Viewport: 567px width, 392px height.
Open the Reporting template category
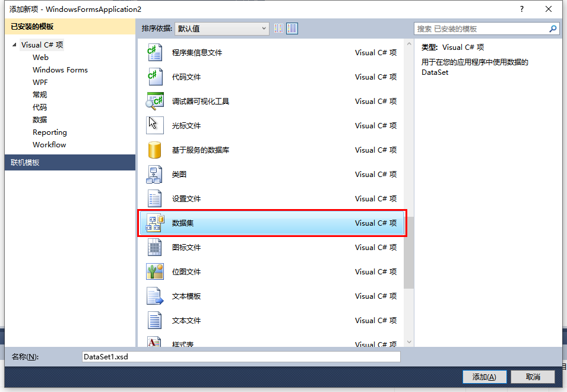[49, 132]
